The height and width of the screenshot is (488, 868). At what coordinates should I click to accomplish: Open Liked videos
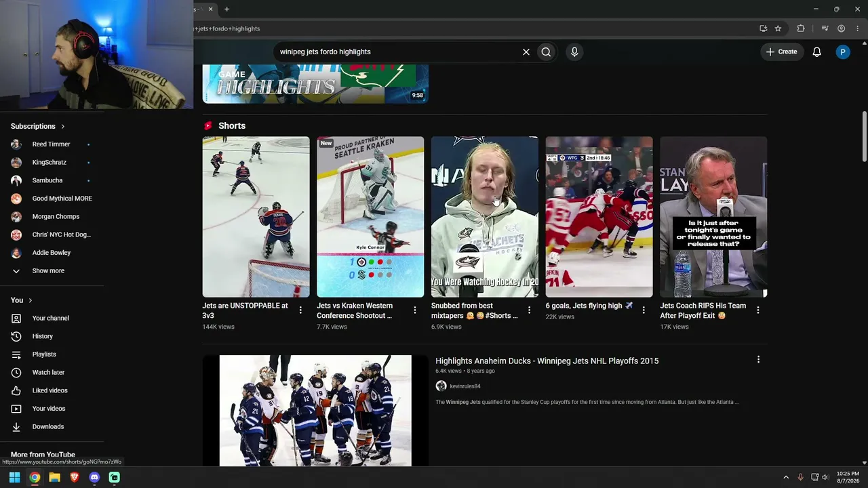[52, 390]
